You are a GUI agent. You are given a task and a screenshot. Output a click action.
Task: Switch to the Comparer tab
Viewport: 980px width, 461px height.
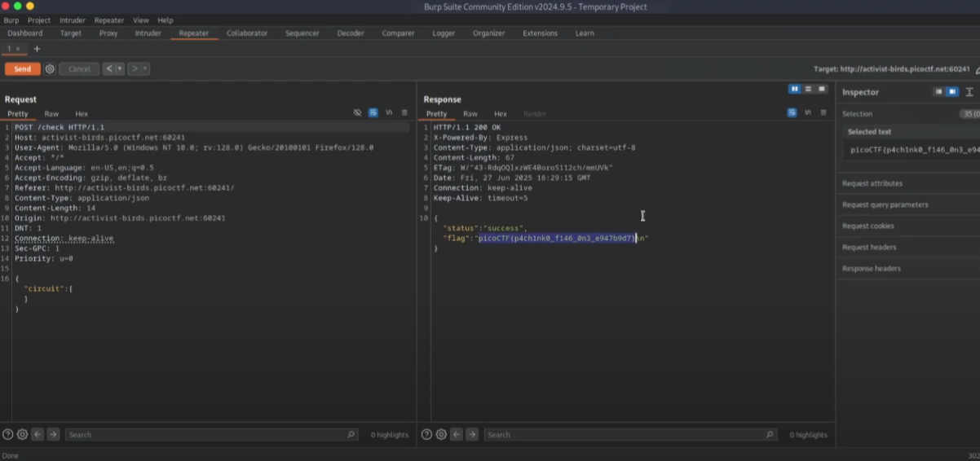(x=398, y=33)
